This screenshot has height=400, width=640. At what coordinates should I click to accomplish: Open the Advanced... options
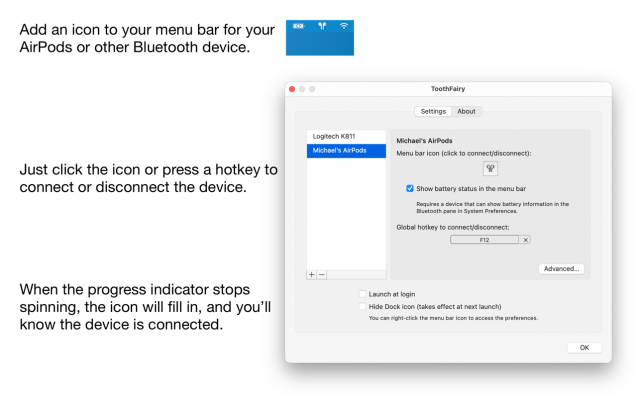[561, 269]
